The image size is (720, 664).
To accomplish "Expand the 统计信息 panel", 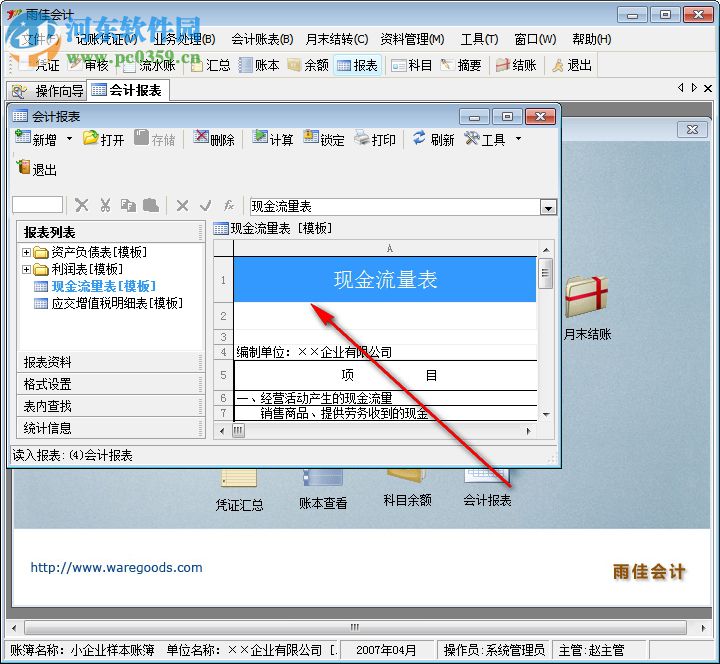I will point(111,428).
